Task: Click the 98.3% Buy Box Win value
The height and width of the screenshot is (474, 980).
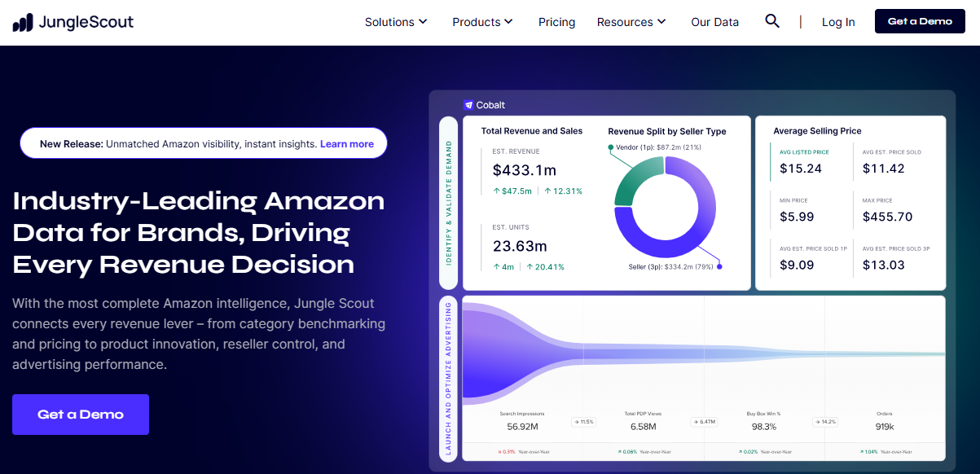Action: (x=764, y=426)
